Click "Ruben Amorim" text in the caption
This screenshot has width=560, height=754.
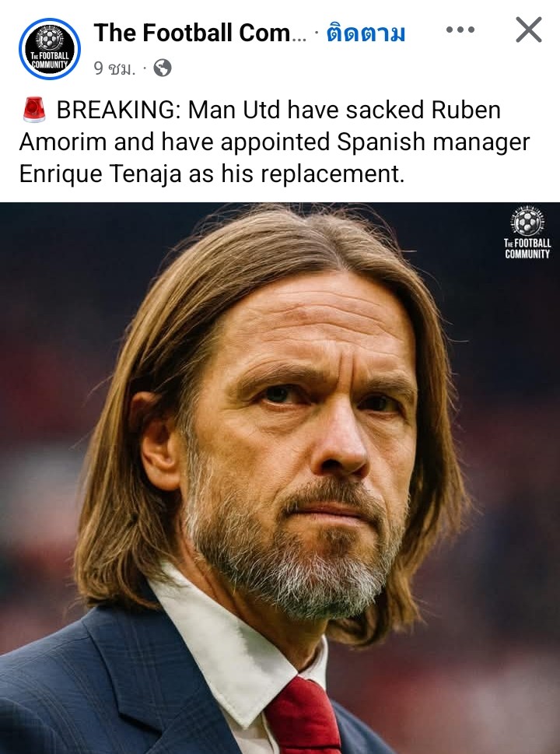260,126
